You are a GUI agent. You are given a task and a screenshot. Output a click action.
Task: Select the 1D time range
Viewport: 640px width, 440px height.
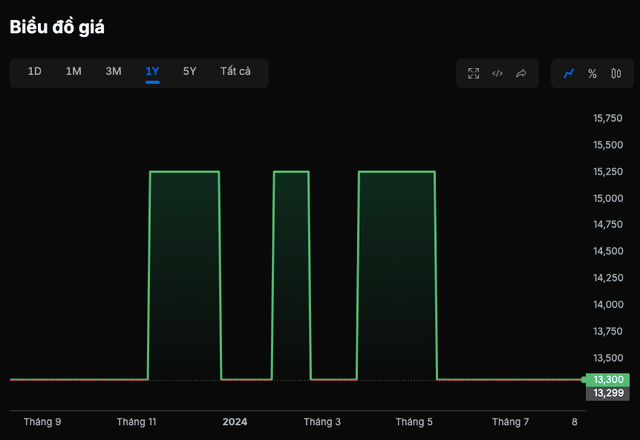(35, 71)
